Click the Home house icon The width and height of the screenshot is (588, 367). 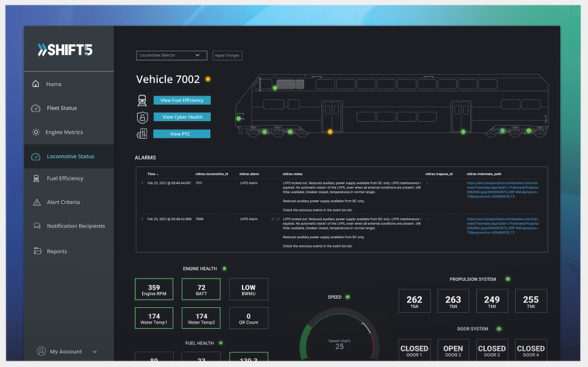(36, 84)
